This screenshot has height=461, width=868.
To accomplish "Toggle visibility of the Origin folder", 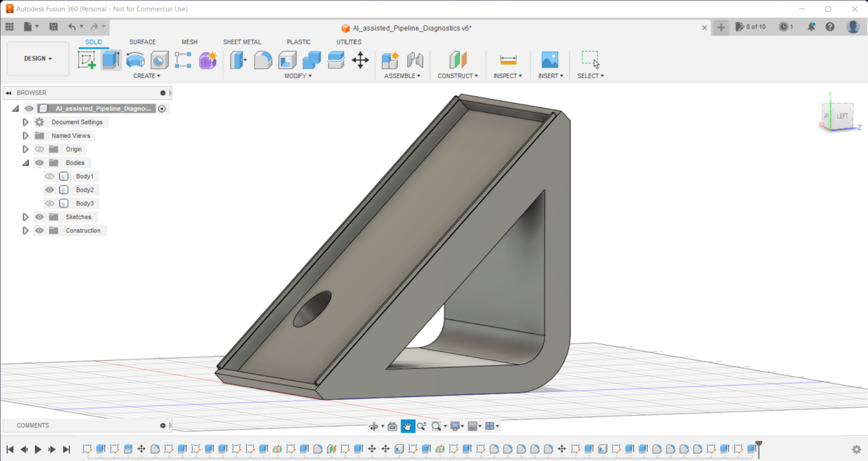I will [40, 149].
